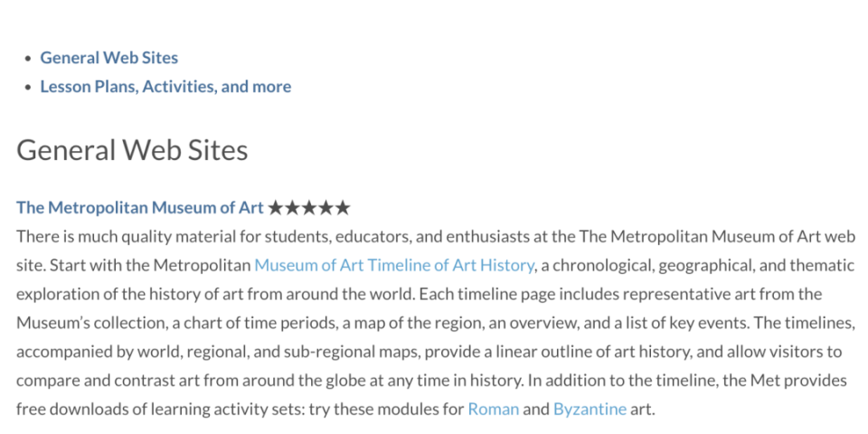Click the fifth and last rating star
The height and width of the screenshot is (434, 868).
pos(342,208)
